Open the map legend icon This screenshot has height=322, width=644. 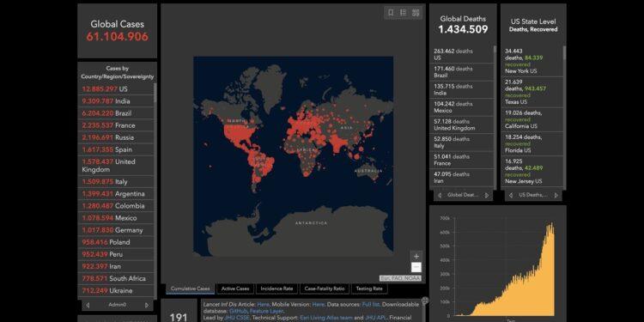[403, 13]
